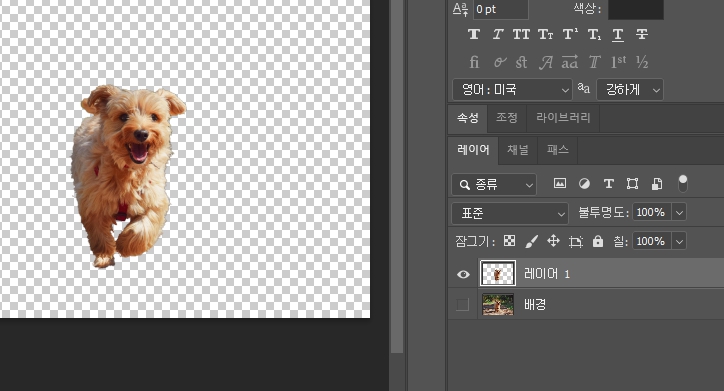724x391 pixels.
Task: Click the 칠 100% value field
Action: coord(652,241)
